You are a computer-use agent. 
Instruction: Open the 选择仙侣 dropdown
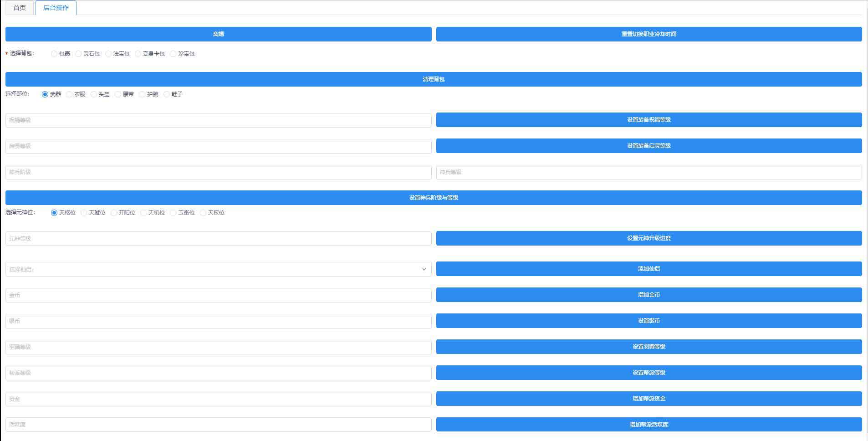point(219,269)
